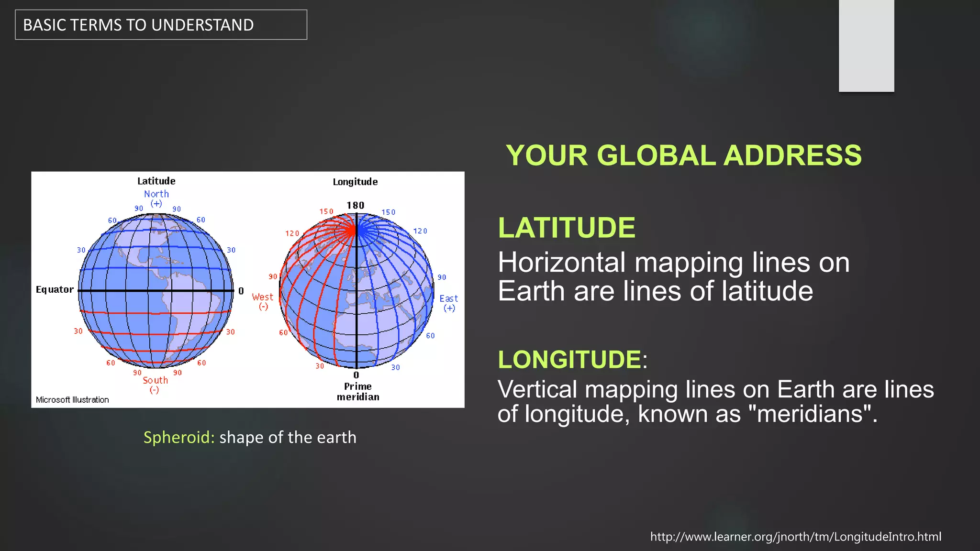Screen dimensions: 980x551
Task: Select the LATITUDE heading text
Action: pyautogui.click(x=567, y=228)
